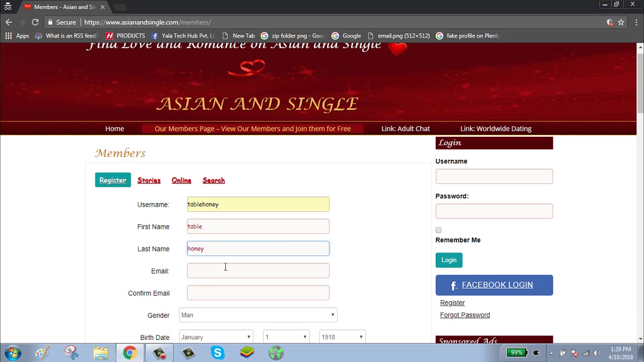Screen dimensions: 644x362
Task: Open the Google bookmark
Action: click(x=346, y=36)
